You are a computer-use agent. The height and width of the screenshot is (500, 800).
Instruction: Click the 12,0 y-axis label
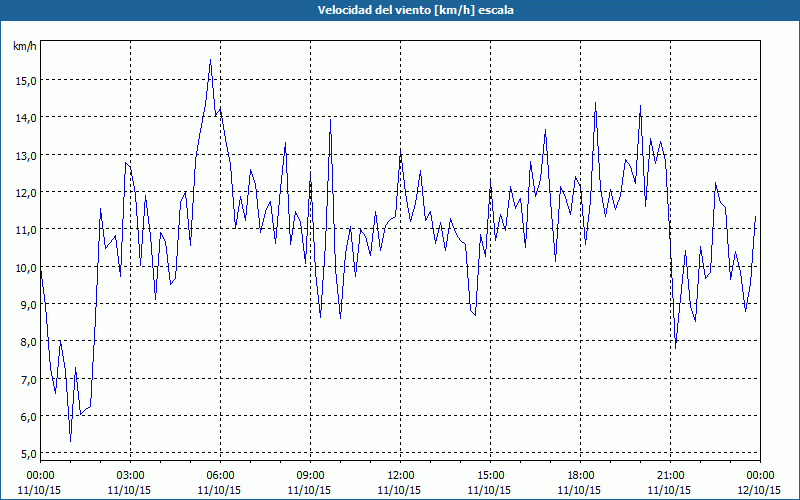27,192
